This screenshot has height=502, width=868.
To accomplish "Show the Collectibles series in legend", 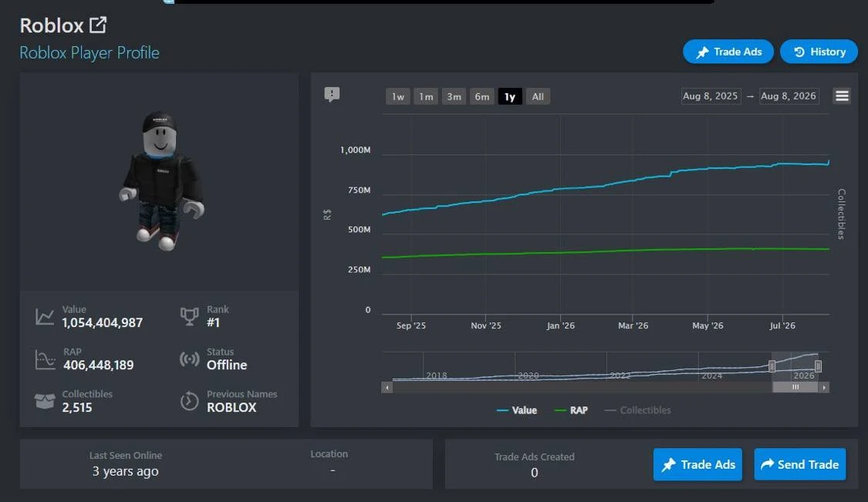I will (x=638, y=410).
